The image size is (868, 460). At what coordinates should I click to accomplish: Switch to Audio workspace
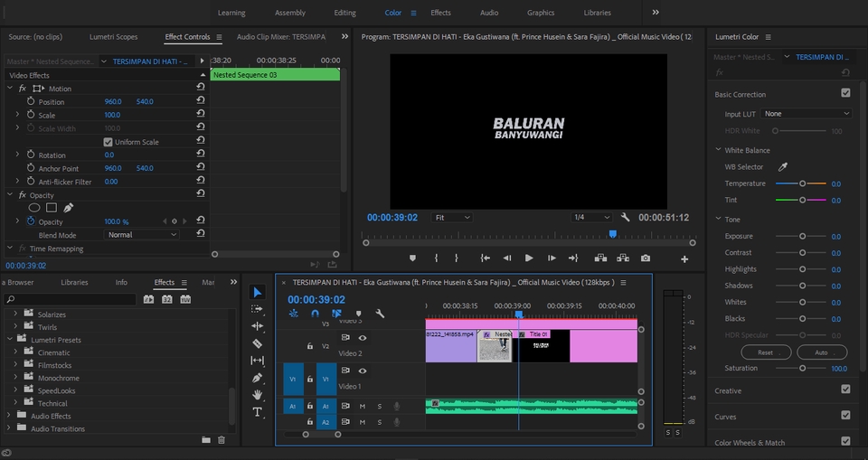pos(489,13)
